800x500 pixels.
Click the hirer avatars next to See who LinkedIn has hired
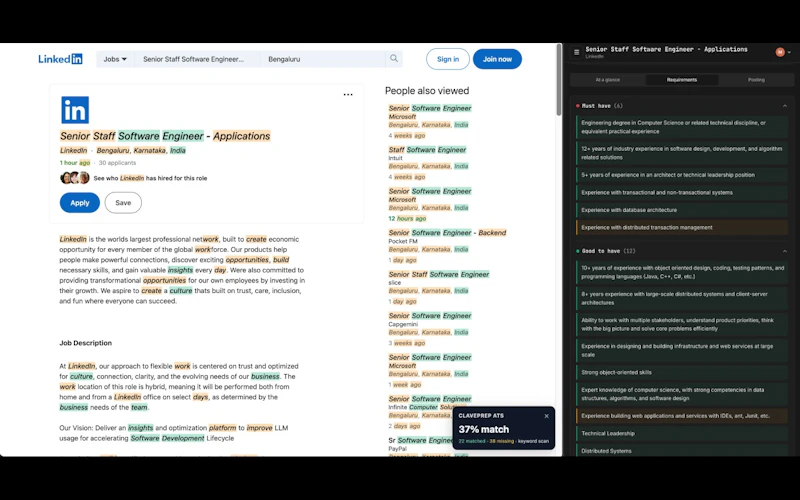pyautogui.click(x=74, y=178)
